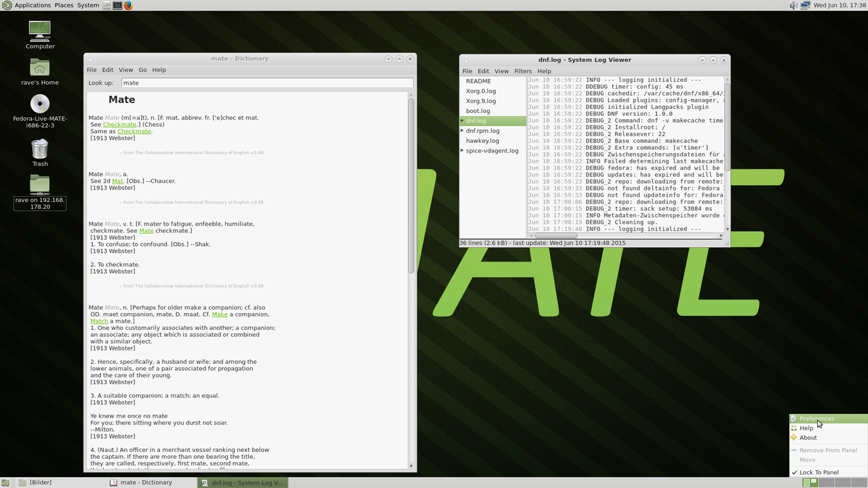Collapse the dnf.log tree entry

pyautogui.click(x=462, y=121)
